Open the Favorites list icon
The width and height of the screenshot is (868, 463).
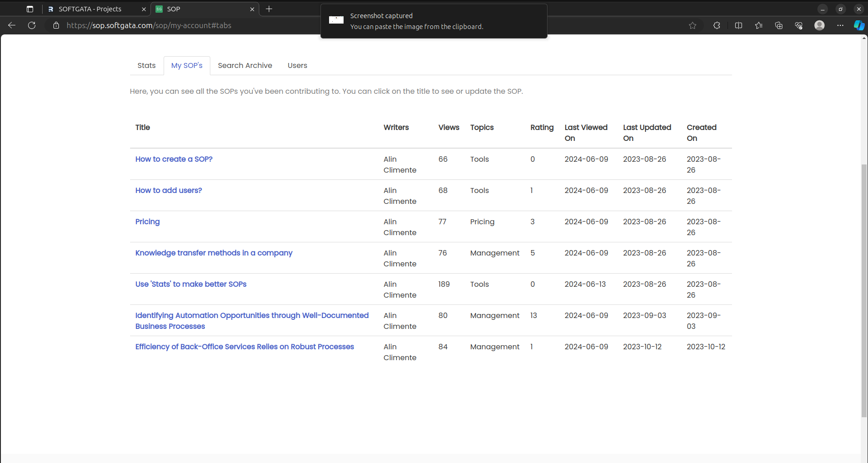pos(759,25)
